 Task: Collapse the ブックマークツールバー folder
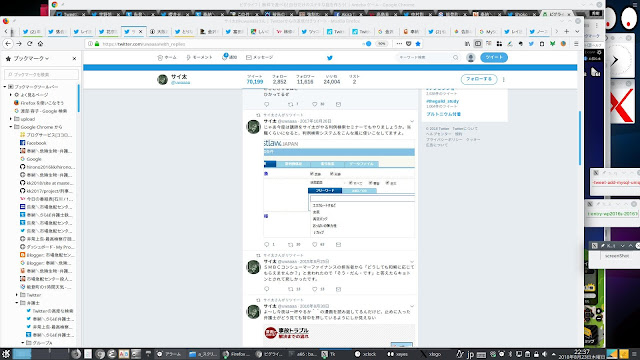point(5,87)
